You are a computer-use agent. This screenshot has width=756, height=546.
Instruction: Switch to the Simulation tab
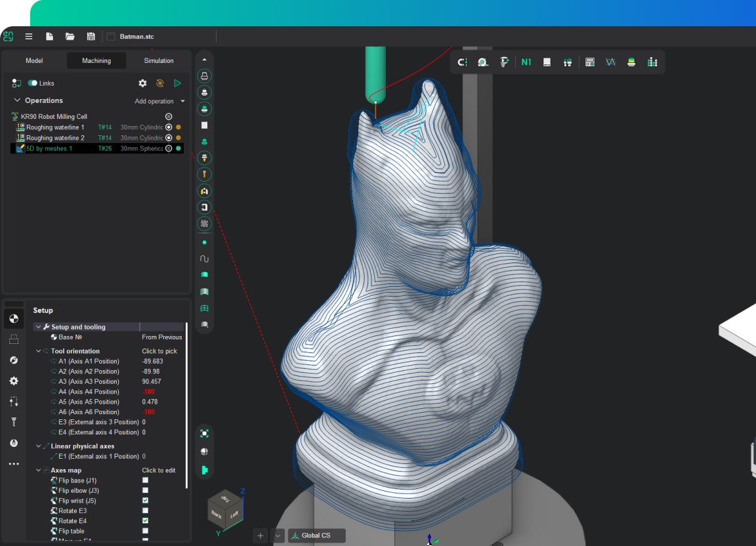tap(159, 61)
